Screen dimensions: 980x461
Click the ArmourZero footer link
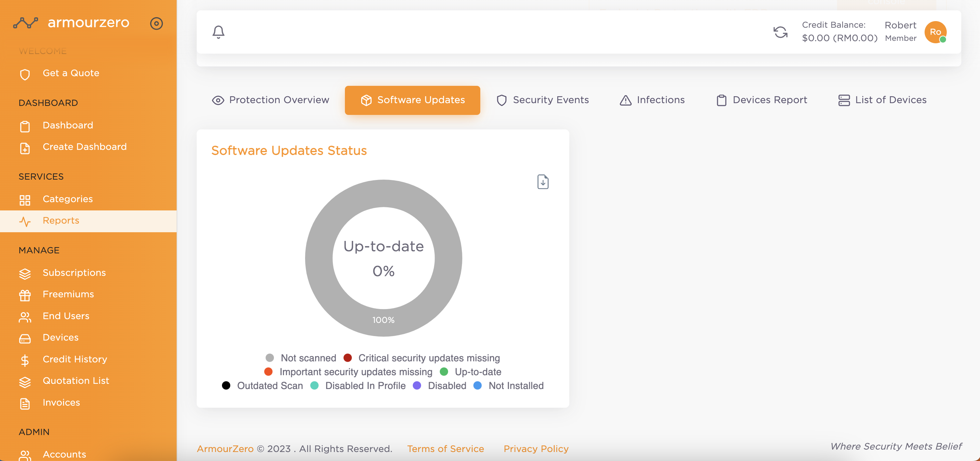click(x=225, y=449)
